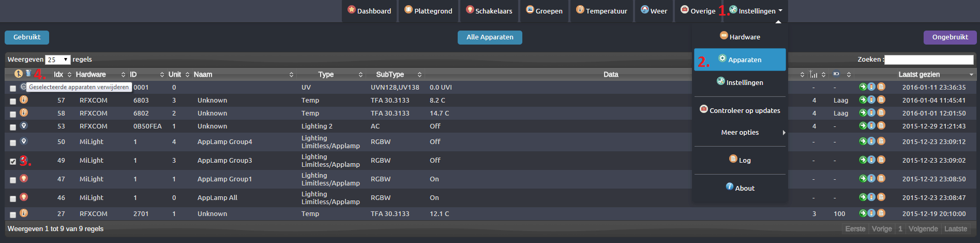
Task: Choose Hardware from the settings menu
Action: 740,37
